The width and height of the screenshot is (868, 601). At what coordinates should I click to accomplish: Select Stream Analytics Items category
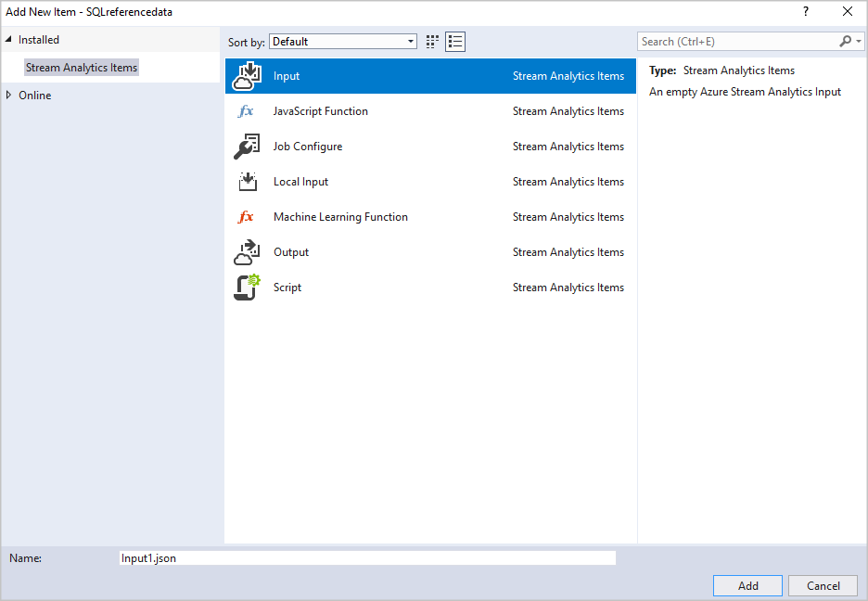coord(82,68)
